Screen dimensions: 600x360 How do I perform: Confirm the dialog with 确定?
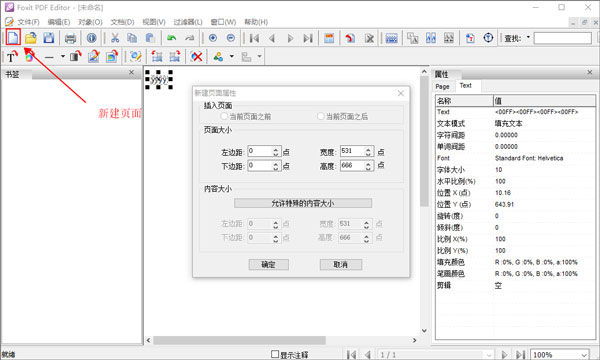[268, 264]
